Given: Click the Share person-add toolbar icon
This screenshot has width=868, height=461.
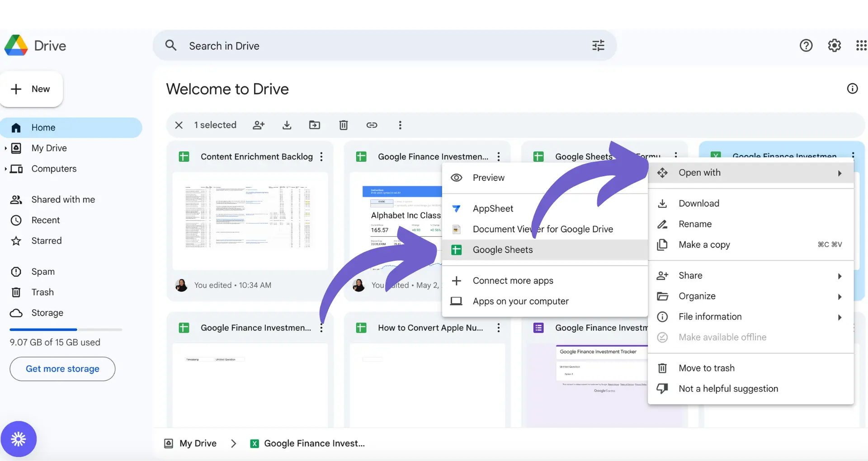Looking at the screenshot, I should click(x=259, y=125).
